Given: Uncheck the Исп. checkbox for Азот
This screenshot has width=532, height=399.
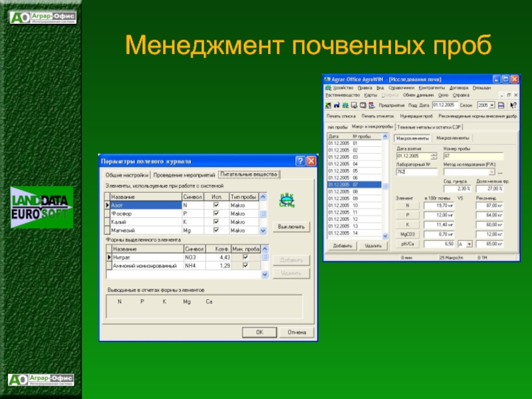Looking at the screenshot, I should 215,205.
